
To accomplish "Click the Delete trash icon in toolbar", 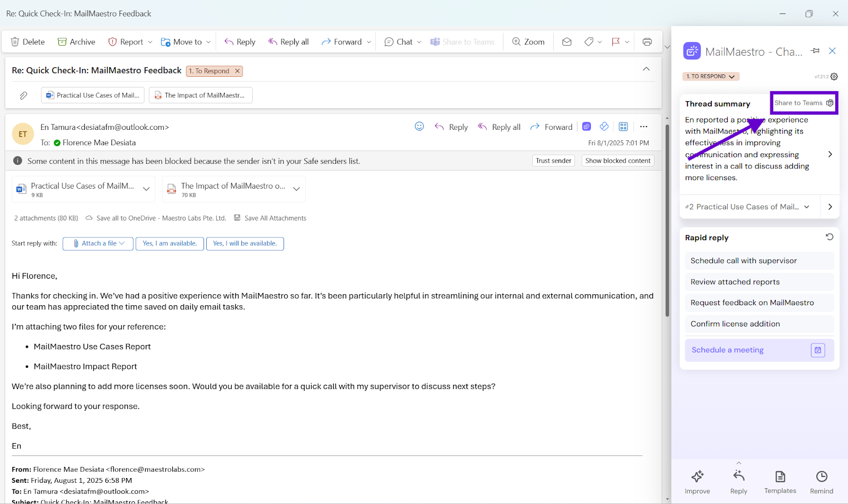I will click(x=15, y=42).
